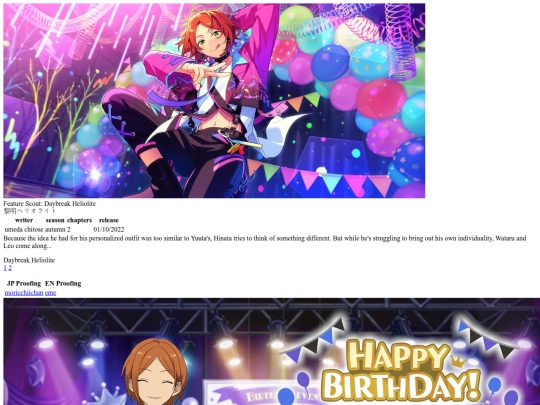540x405 pixels.
Task: Click the story summary paragraph about Hinata
Action: (265, 242)
